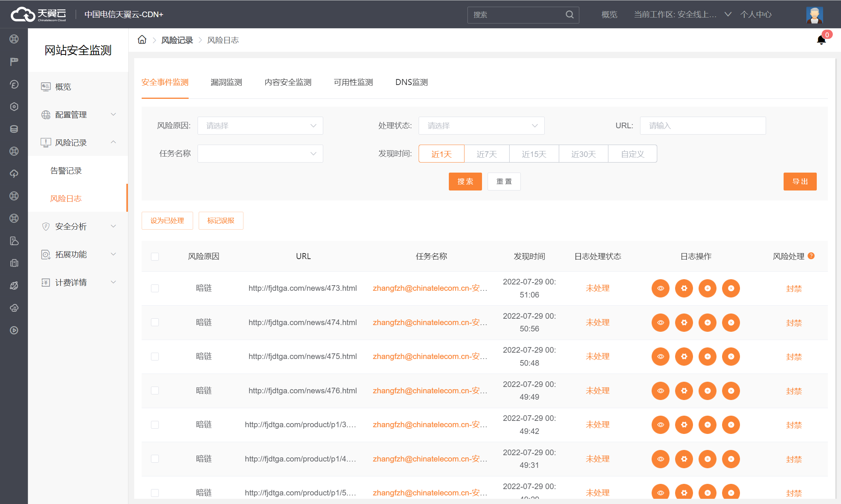Image resolution: width=841 pixels, height=504 pixels.
Task: Toggle the select-all checkbox in table header
Action: [x=155, y=256]
